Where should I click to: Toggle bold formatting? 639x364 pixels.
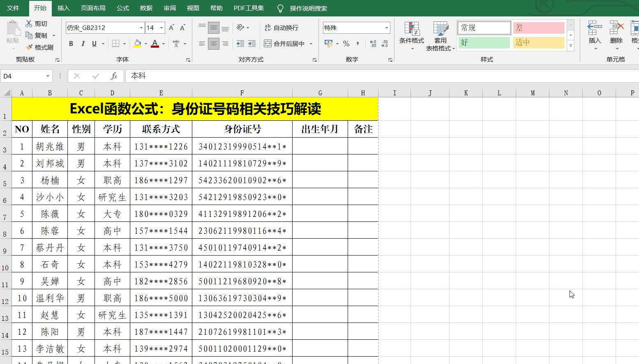click(x=71, y=44)
